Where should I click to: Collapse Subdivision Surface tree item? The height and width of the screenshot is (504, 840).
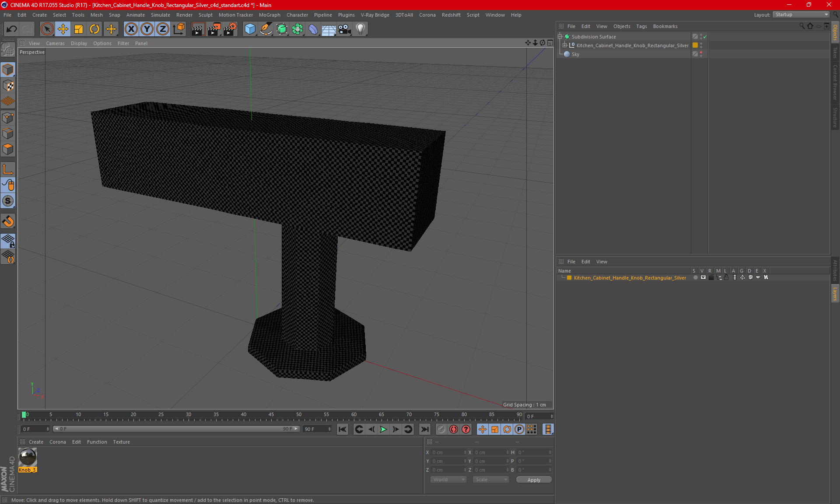[x=560, y=37]
